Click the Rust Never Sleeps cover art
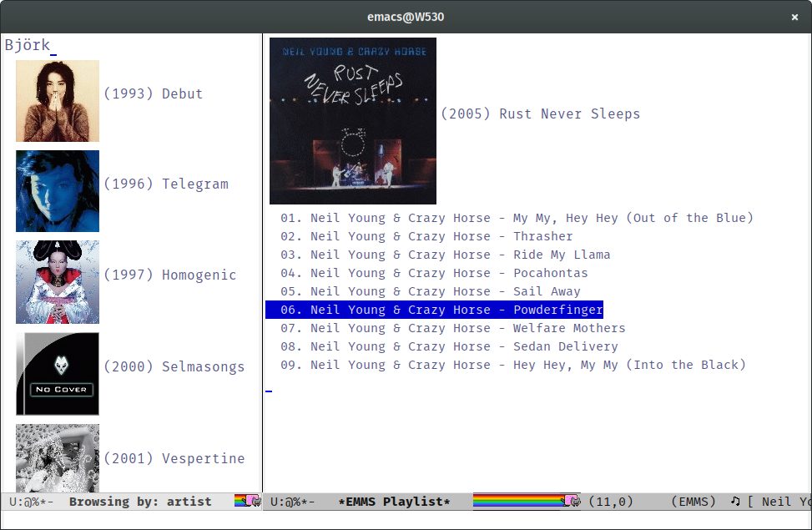This screenshot has height=530, width=812. 352,121
